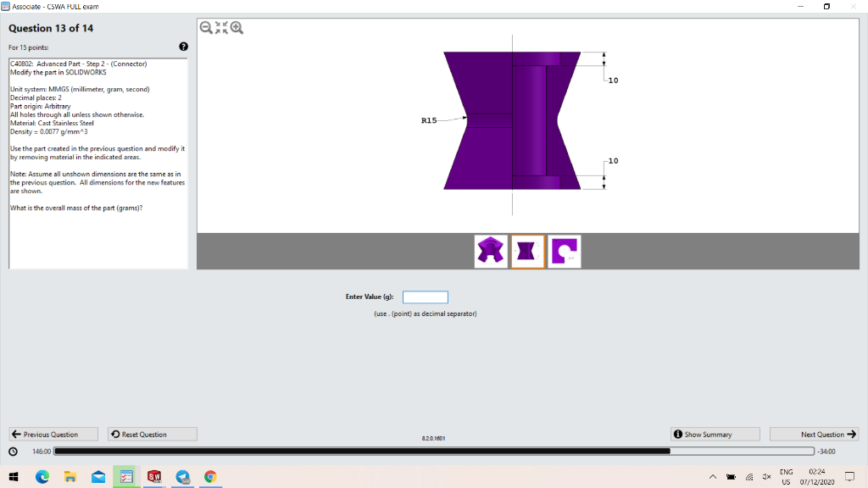Click the Zoom to Fit arrows icon

point(221,27)
